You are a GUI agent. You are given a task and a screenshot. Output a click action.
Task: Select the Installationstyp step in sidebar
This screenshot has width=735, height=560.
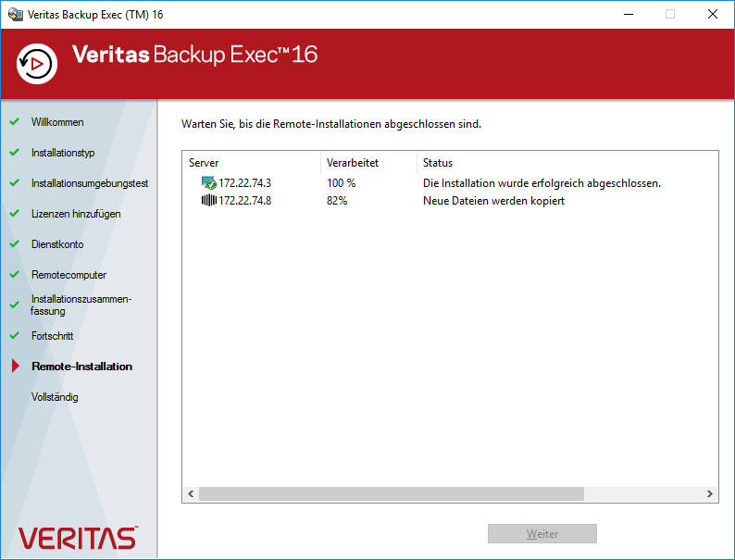coord(63,153)
